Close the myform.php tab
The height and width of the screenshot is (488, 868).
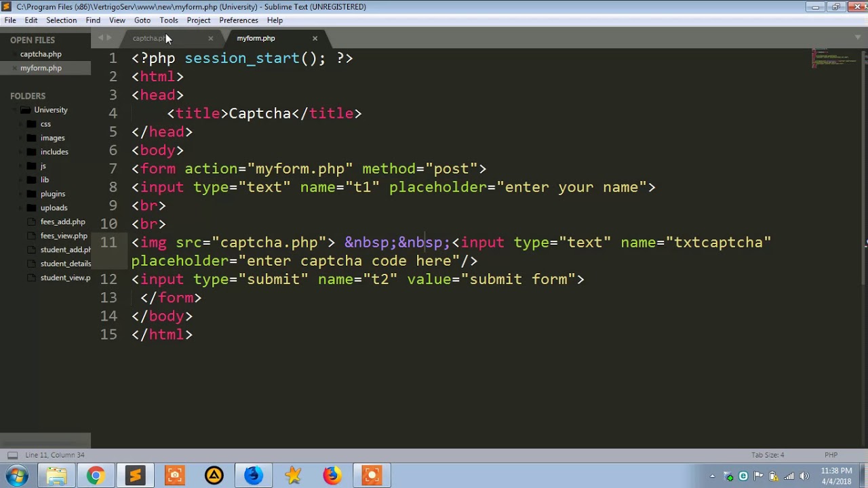315,39
